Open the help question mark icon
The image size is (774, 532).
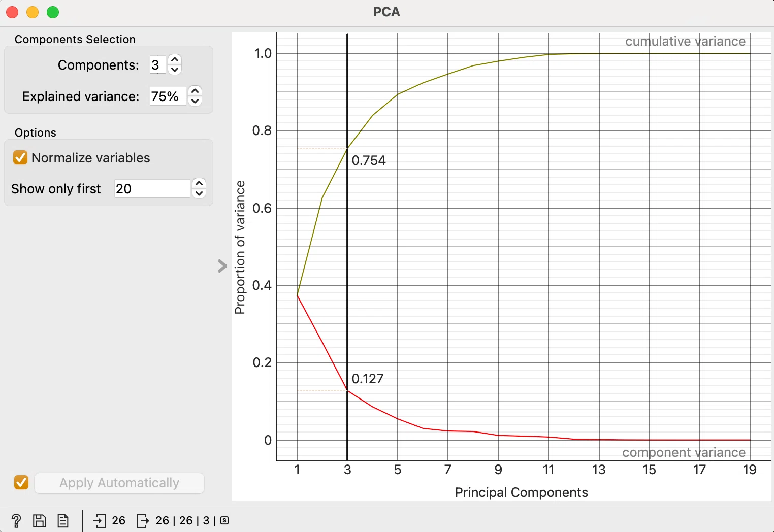pyautogui.click(x=16, y=521)
